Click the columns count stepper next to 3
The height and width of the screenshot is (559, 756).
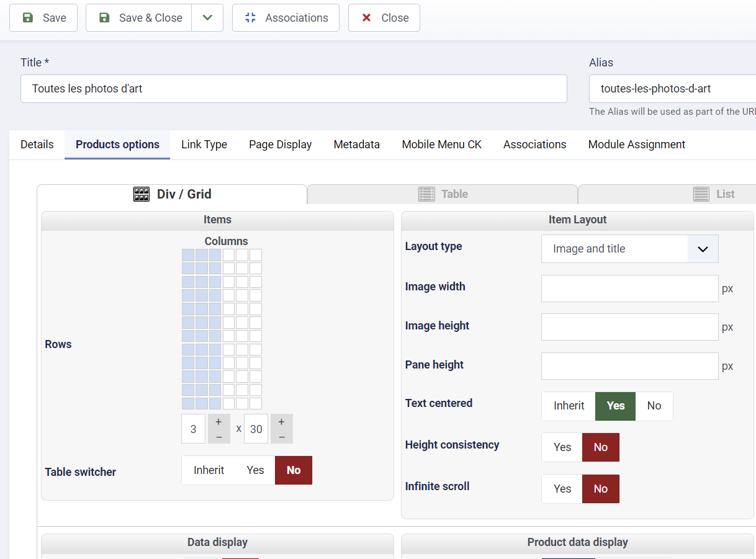(218, 429)
